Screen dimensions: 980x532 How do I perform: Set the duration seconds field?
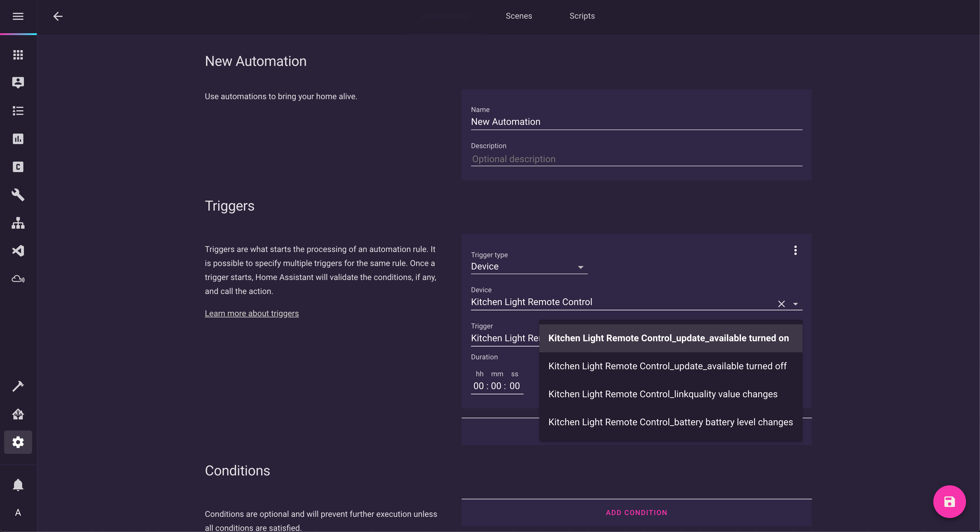tap(514, 386)
